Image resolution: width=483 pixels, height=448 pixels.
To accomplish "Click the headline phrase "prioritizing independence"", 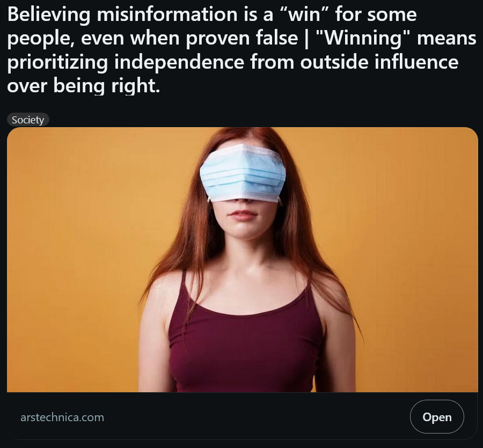I will pyautogui.click(x=126, y=62).
